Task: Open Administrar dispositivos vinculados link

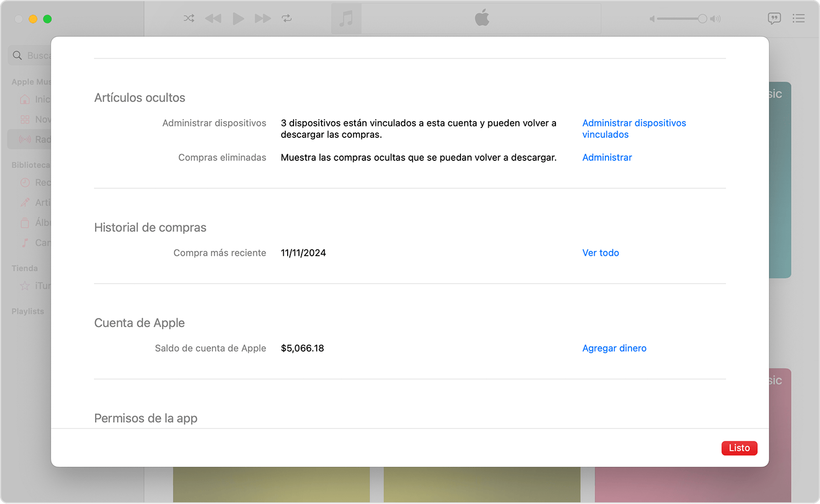Action: tap(634, 129)
